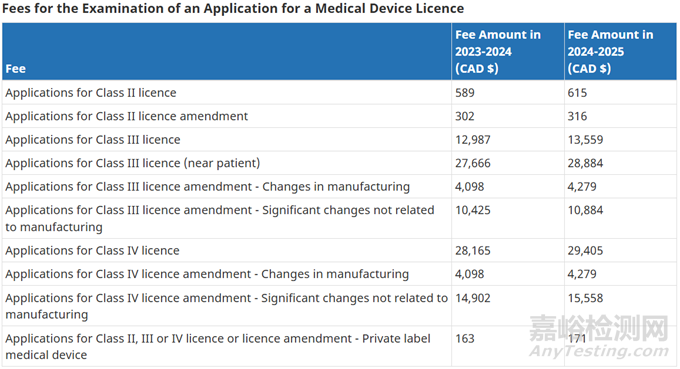Click the 14,902 fee amount cell

click(x=507, y=306)
